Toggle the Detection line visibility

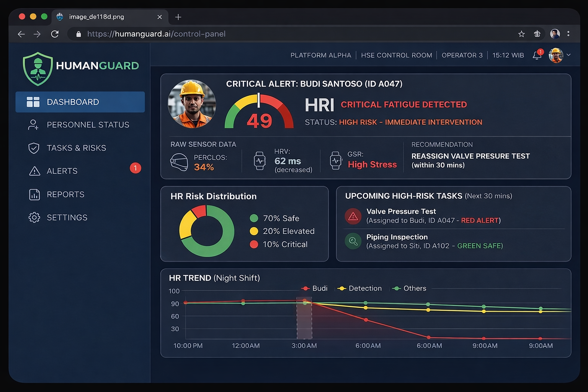point(359,288)
